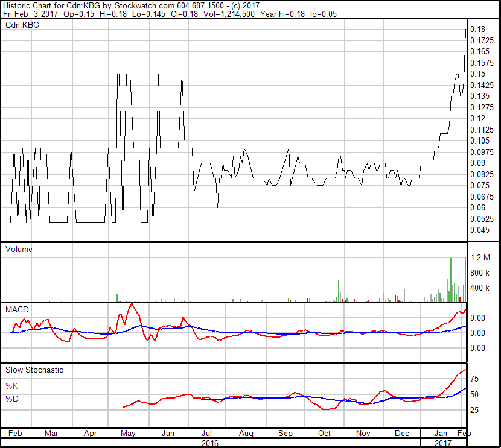Click the 'Year hi=0.18' text
Screen dimensions: 501x448
282,14
